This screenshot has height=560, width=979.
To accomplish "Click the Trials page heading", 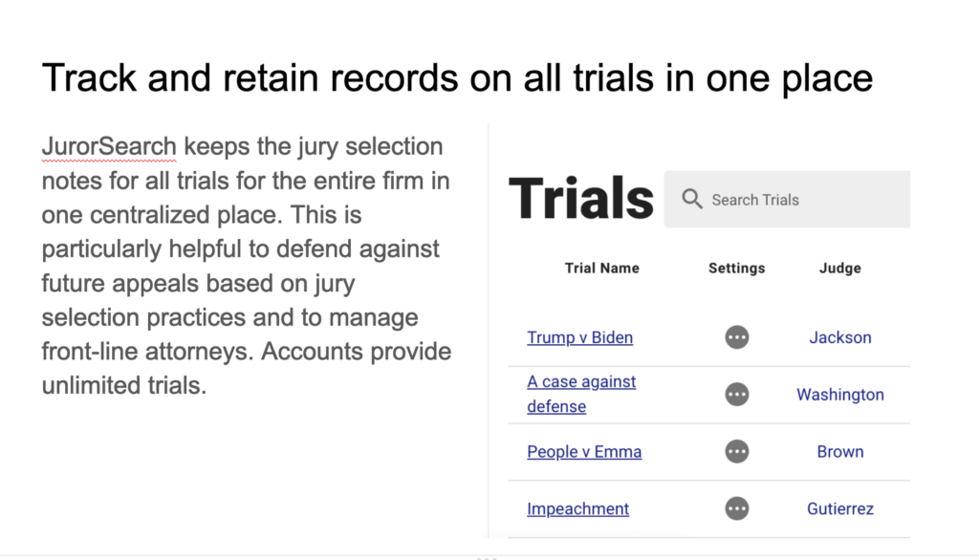I will pyautogui.click(x=581, y=199).
